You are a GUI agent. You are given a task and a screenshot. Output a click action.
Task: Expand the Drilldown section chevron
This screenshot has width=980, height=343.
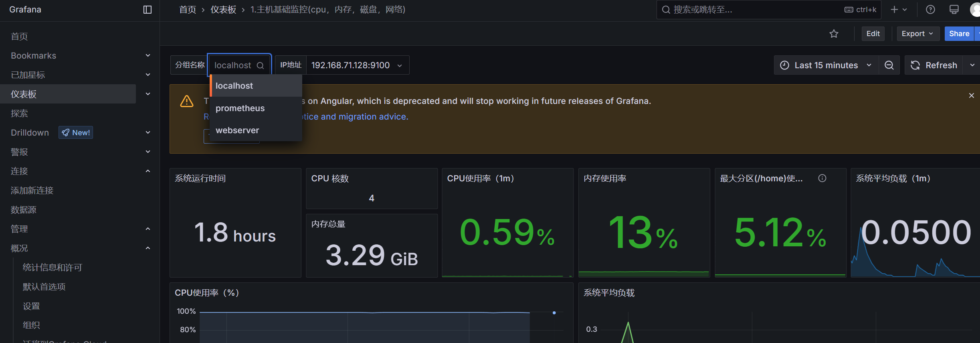pos(148,132)
